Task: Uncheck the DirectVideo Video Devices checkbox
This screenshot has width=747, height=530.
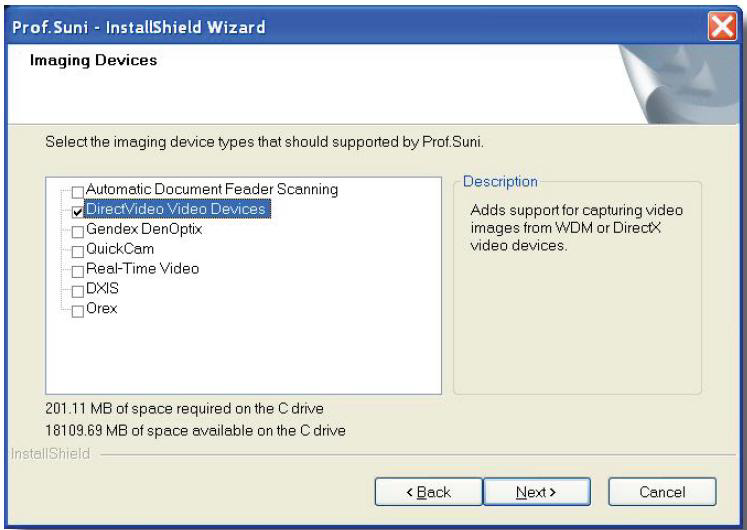Action: click(x=77, y=212)
